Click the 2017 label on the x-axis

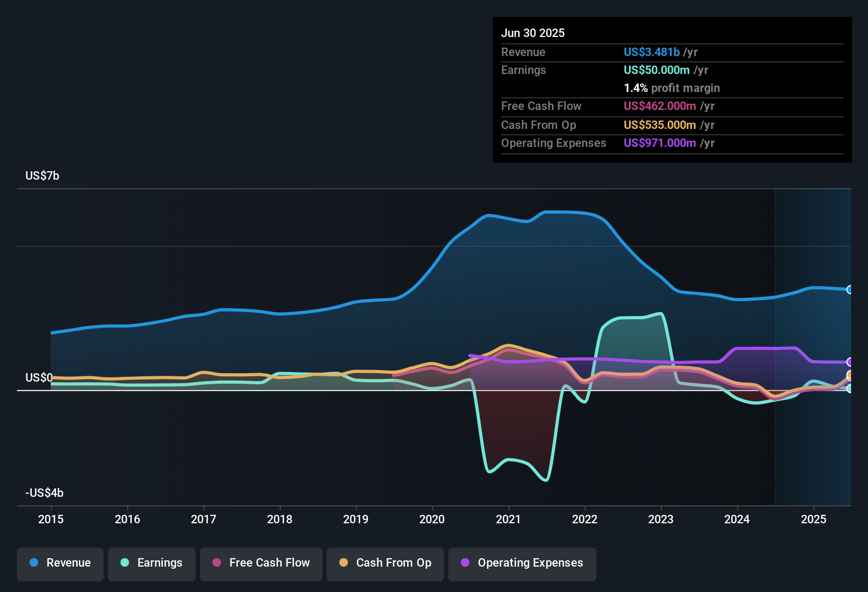click(204, 519)
